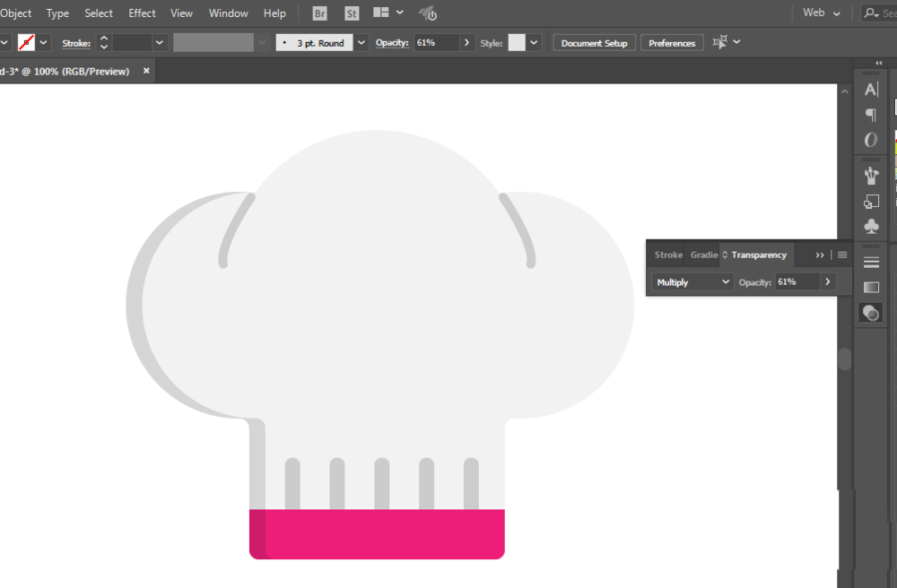Switch to the Stroke tab
The width and height of the screenshot is (897, 588).
pos(668,255)
